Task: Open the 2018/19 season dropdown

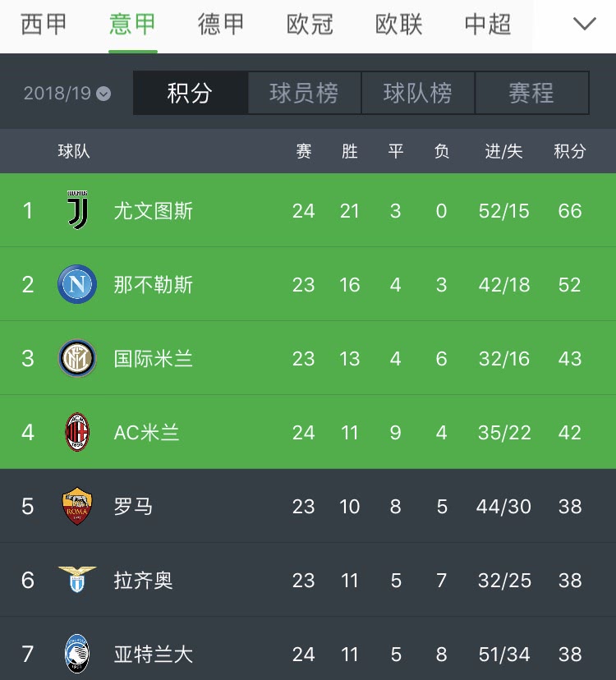Action: [x=67, y=93]
